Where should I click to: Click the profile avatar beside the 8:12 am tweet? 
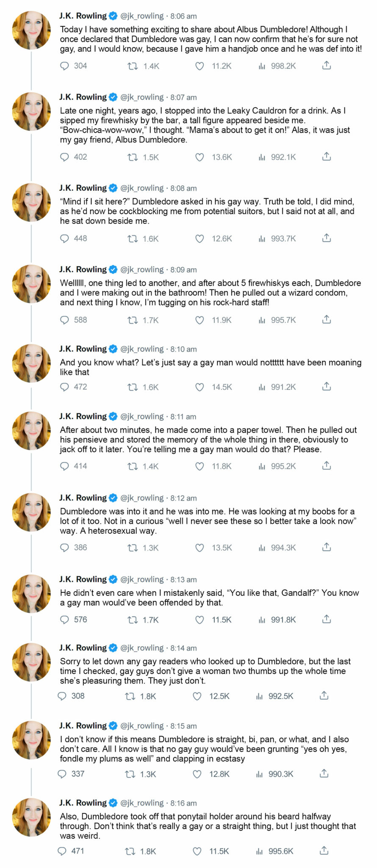tap(31, 512)
